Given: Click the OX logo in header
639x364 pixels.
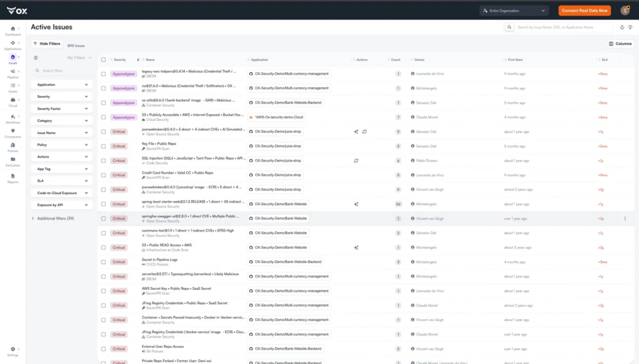Looking at the screenshot, I should coord(17,11).
